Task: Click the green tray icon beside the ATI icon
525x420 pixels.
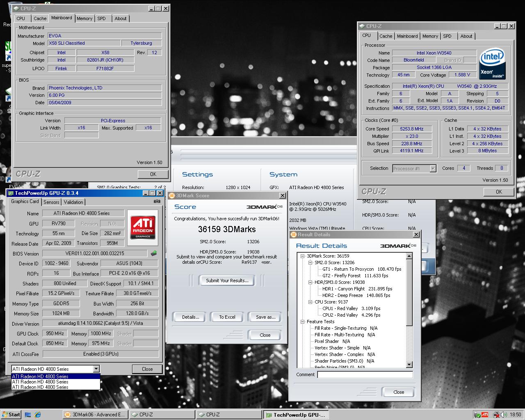Action: 477,415
